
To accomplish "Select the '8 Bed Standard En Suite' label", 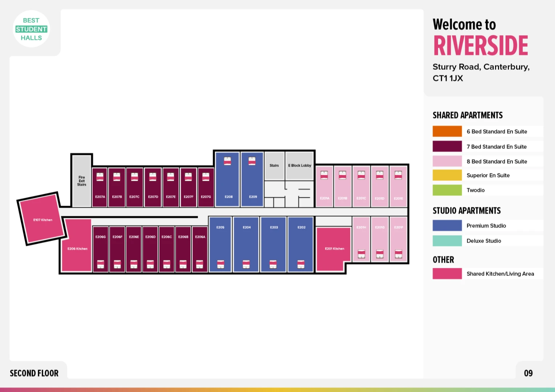I will pyautogui.click(x=497, y=162).
